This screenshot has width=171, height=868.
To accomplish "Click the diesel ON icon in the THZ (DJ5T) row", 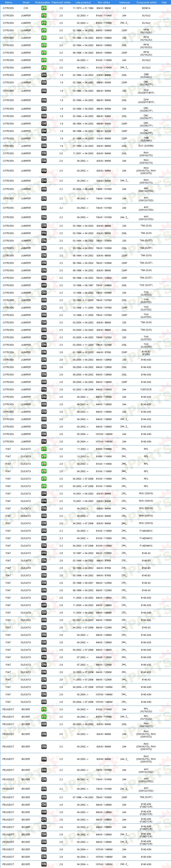I will coord(44,285).
